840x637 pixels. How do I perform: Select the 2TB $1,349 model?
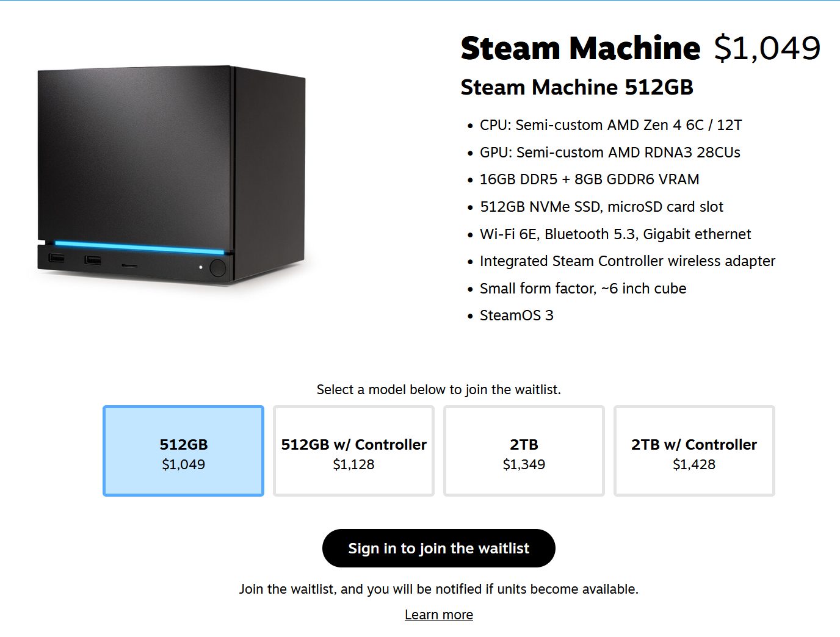(x=524, y=451)
